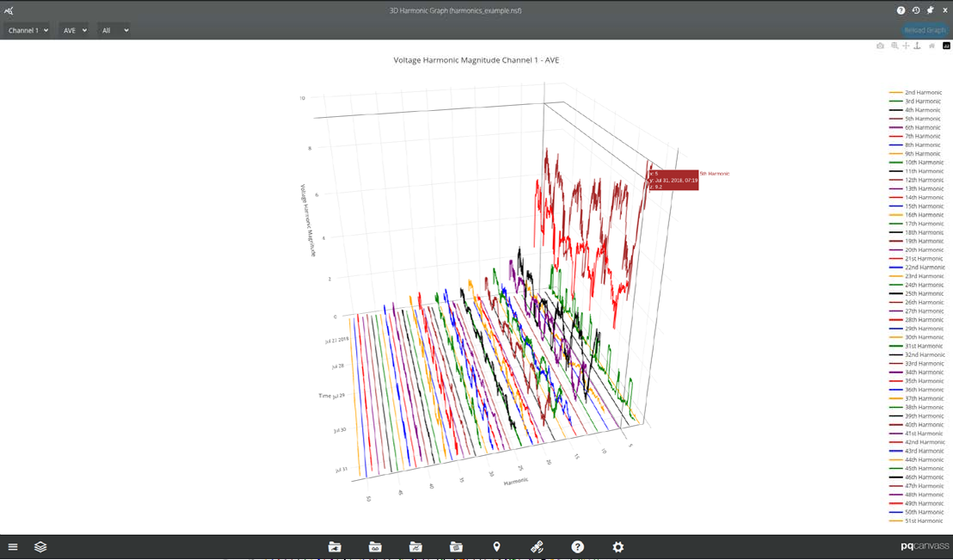Click the camera icon to download the plot
This screenshot has width=953, height=560.
880,46
